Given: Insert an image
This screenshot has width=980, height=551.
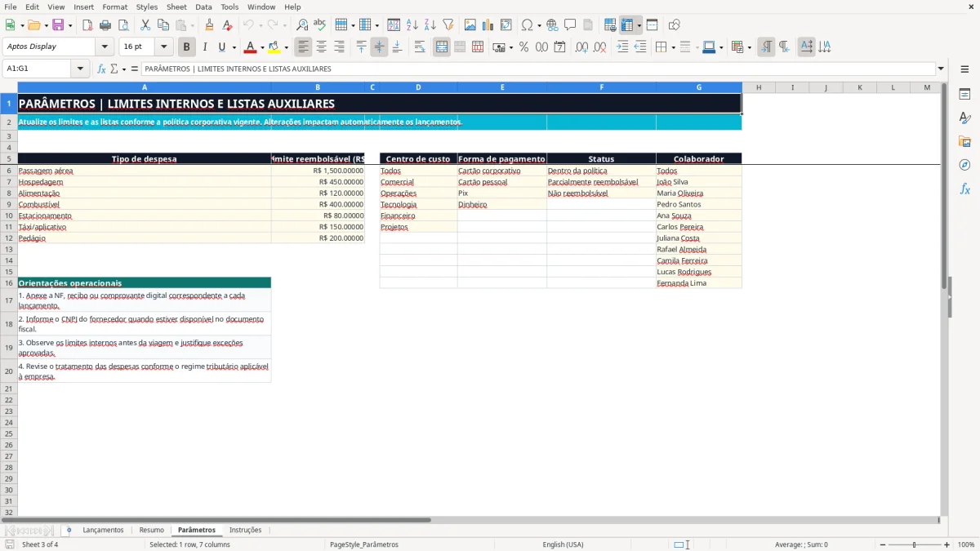Looking at the screenshot, I should pyautogui.click(x=470, y=25).
